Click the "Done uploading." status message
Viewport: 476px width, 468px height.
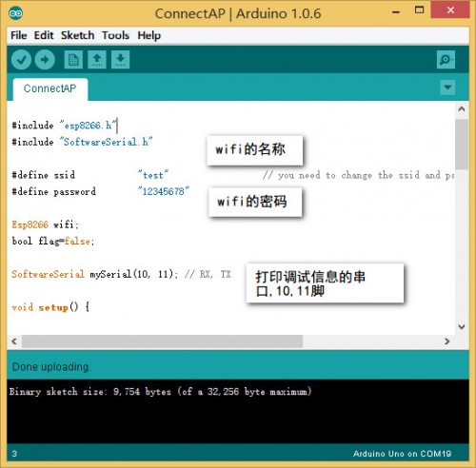coord(51,367)
